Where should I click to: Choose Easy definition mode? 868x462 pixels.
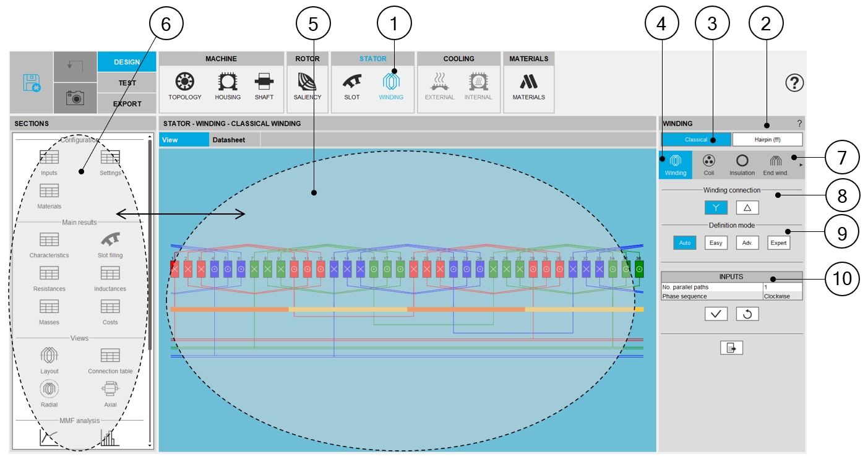pos(716,243)
